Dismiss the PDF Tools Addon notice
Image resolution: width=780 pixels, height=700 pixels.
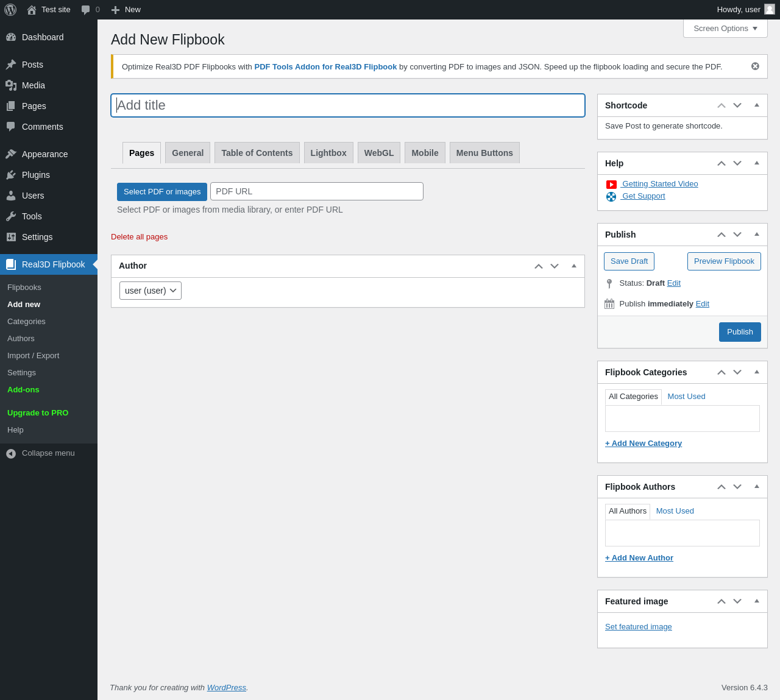755,66
